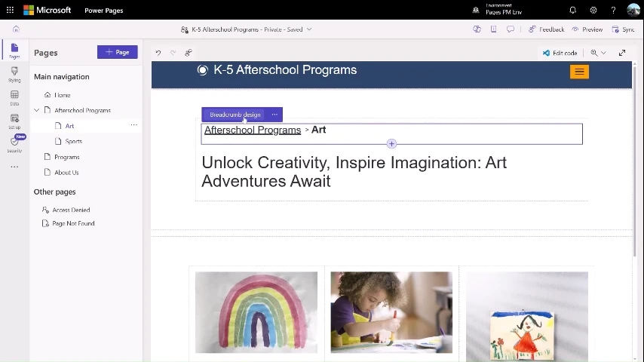Open the zoom level dropdown

(598, 53)
